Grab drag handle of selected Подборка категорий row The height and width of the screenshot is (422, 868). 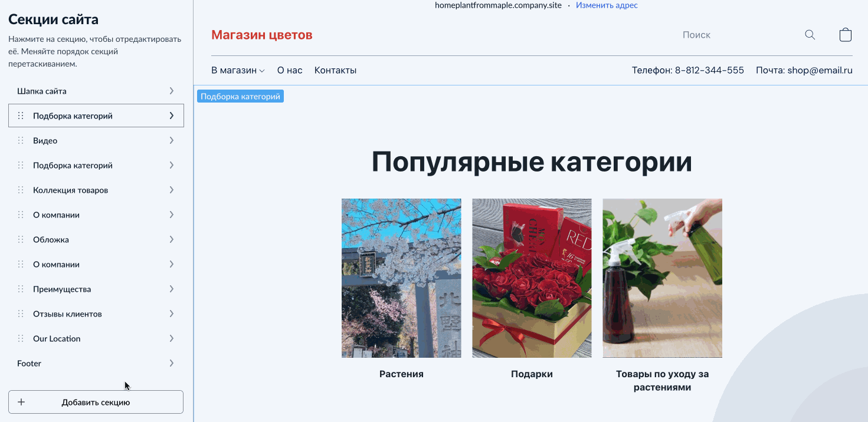(x=21, y=116)
